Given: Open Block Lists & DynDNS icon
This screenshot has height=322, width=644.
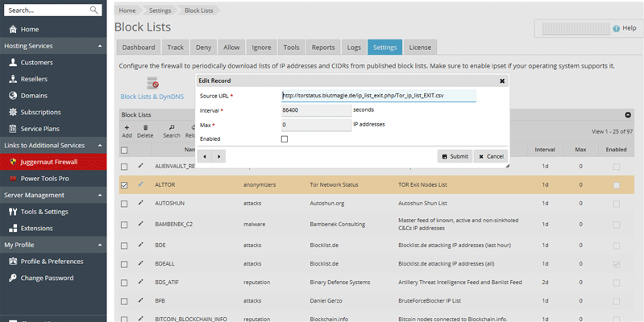Looking at the screenshot, I should pyautogui.click(x=151, y=85).
